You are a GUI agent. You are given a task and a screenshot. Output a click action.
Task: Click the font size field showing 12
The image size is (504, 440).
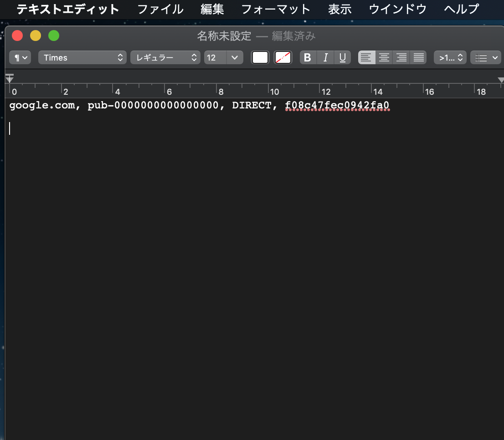pos(216,58)
